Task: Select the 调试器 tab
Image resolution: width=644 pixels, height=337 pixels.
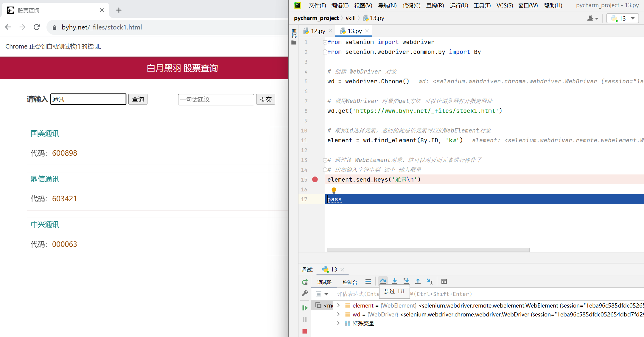Action: pos(324,282)
